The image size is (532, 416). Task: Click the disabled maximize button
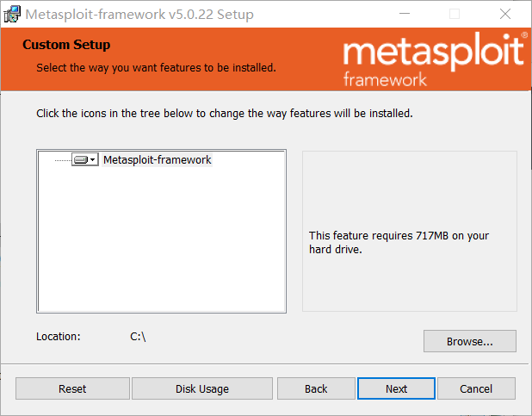pyautogui.click(x=455, y=15)
